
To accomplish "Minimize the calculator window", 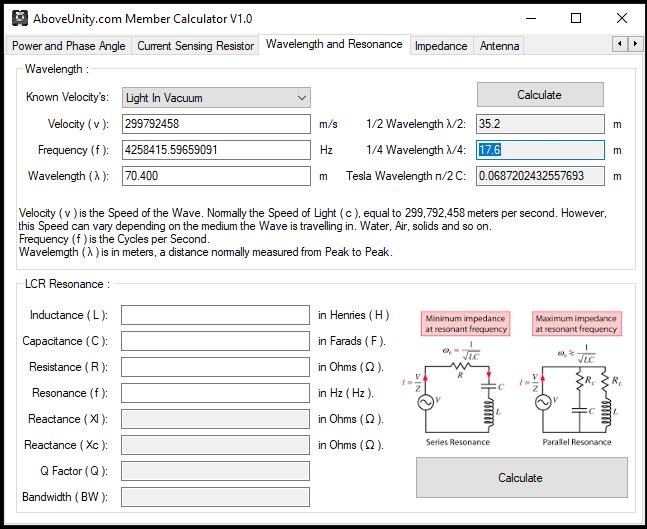I will pyautogui.click(x=531, y=18).
